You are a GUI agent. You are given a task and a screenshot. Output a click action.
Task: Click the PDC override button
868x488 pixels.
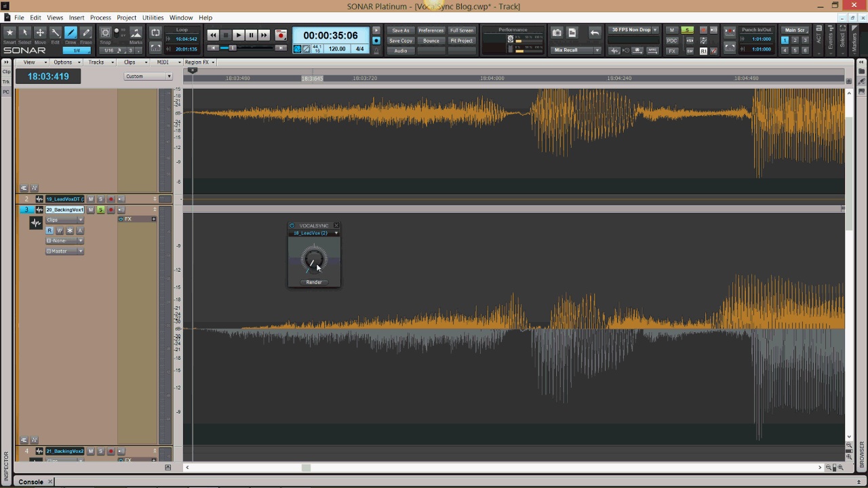[672, 41]
